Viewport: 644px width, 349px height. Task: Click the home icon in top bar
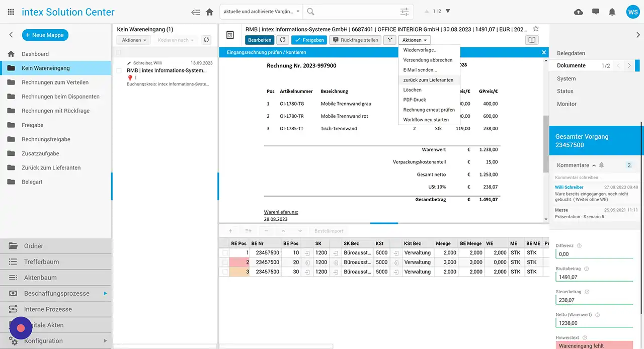tap(210, 12)
